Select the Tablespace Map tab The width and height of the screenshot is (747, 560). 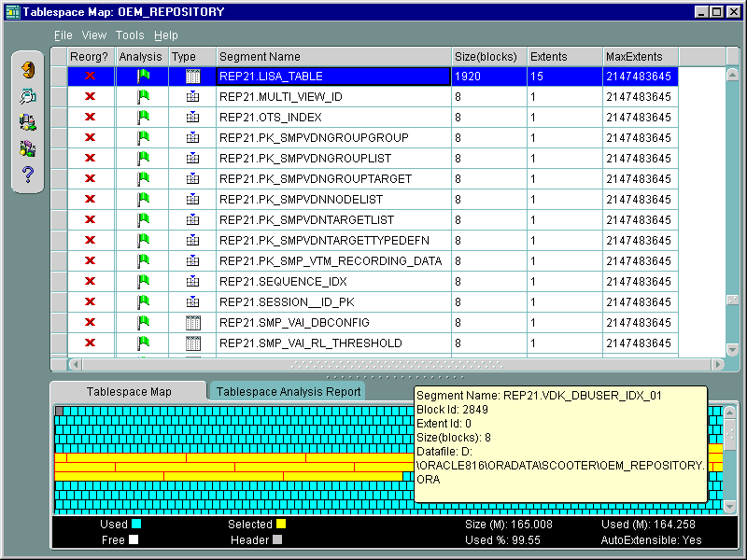coord(128,392)
